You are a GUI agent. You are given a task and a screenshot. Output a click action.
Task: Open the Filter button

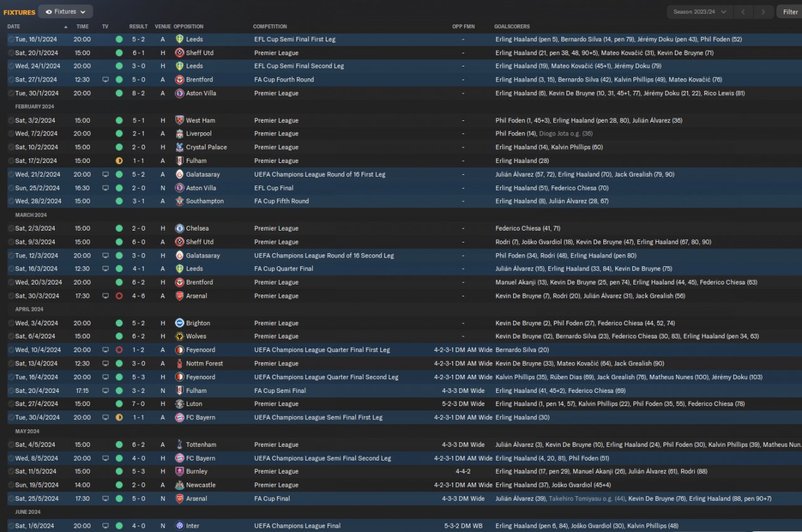coord(789,11)
